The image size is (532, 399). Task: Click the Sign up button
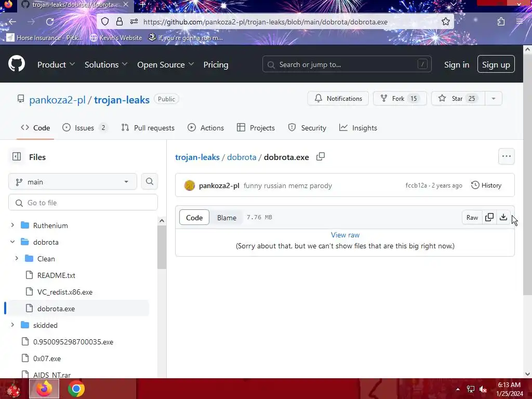(496, 64)
